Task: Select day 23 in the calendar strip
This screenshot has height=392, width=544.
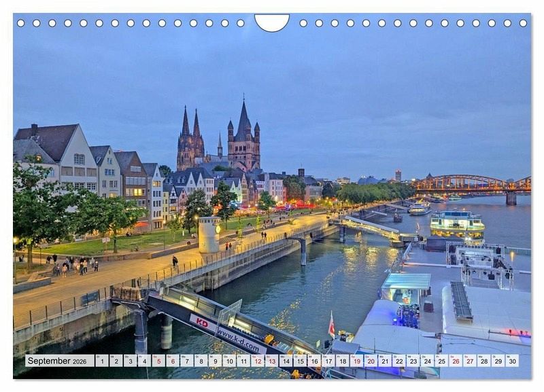Action: click(413, 361)
